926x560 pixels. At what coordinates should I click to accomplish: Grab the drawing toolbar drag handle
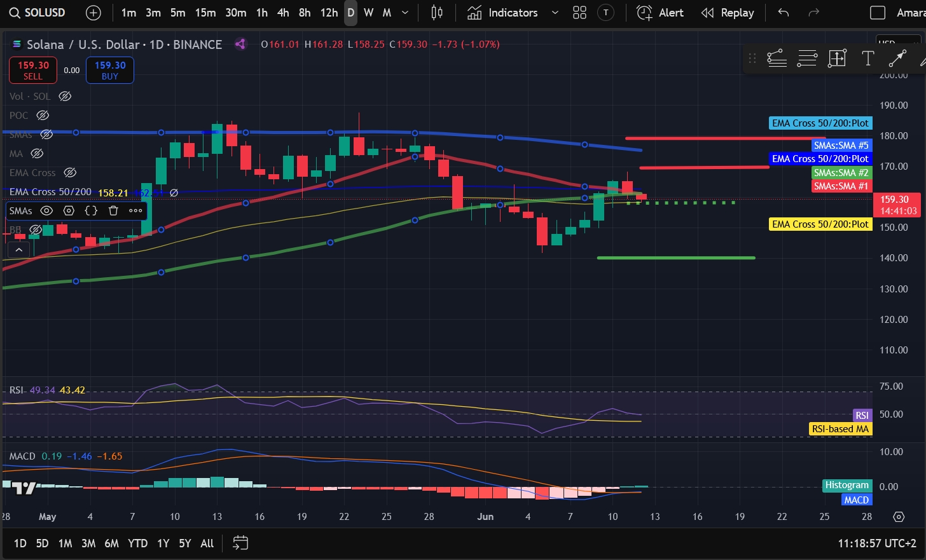(x=752, y=58)
